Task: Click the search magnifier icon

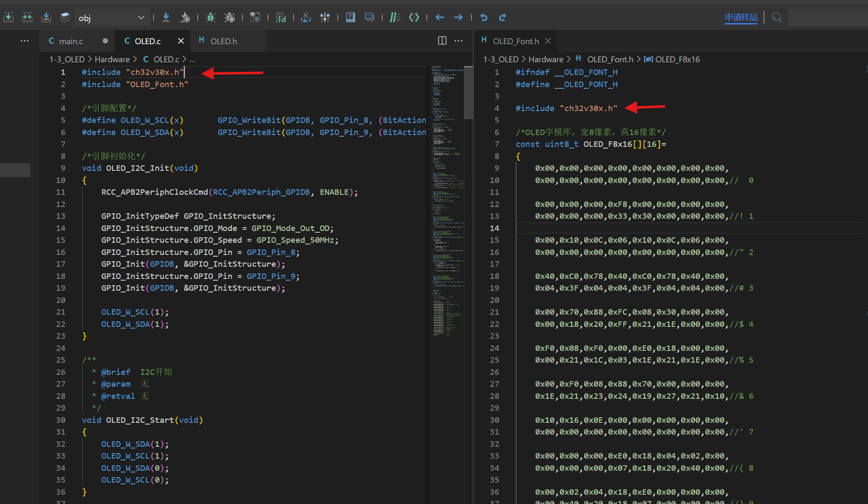Action: [x=777, y=18]
